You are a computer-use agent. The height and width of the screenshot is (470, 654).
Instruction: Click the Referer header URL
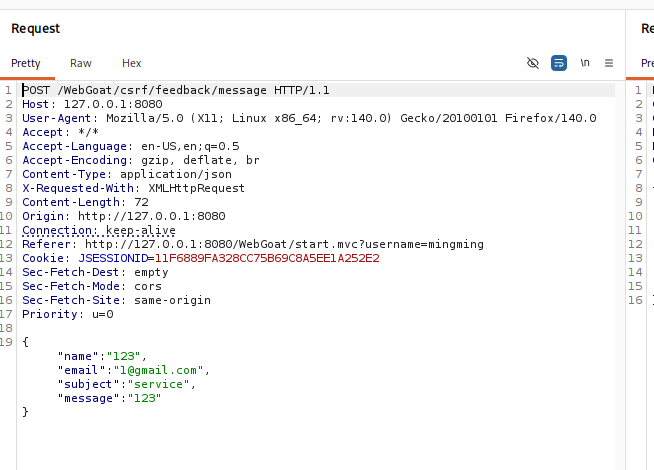pyautogui.click(x=284, y=244)
